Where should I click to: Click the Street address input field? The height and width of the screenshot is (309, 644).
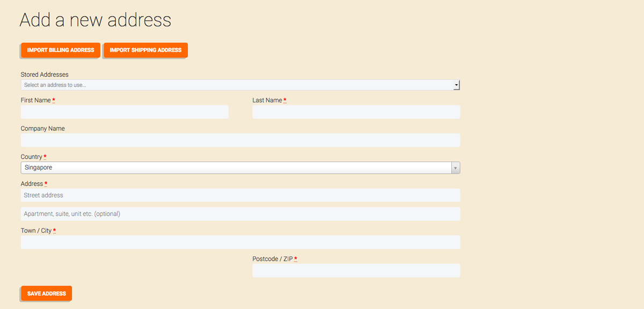pyautogui.click(x=240, y=195)
